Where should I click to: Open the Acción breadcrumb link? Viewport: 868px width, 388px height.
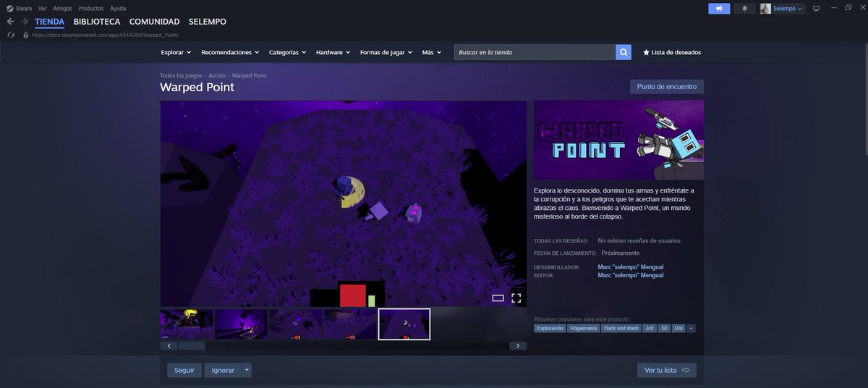coord(217,75)
